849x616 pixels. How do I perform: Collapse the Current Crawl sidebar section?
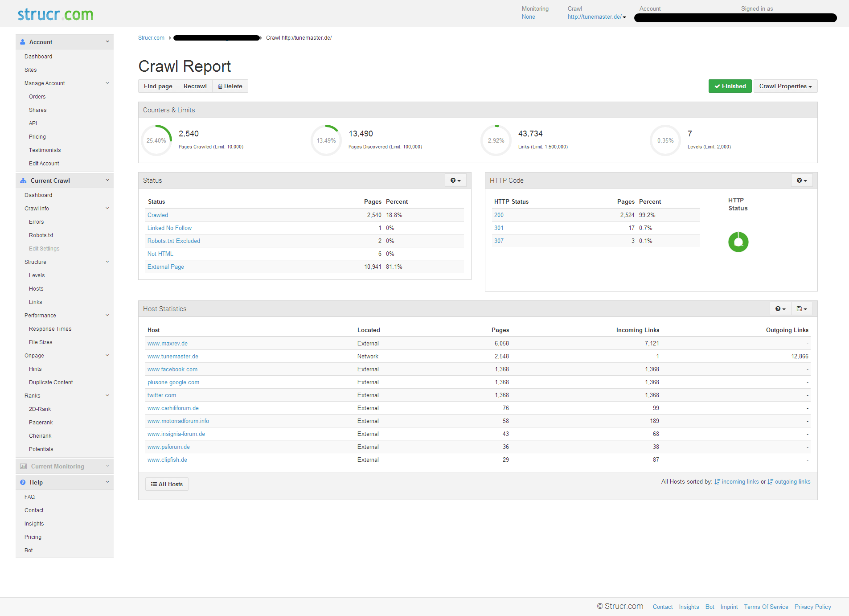coord(107,181)
